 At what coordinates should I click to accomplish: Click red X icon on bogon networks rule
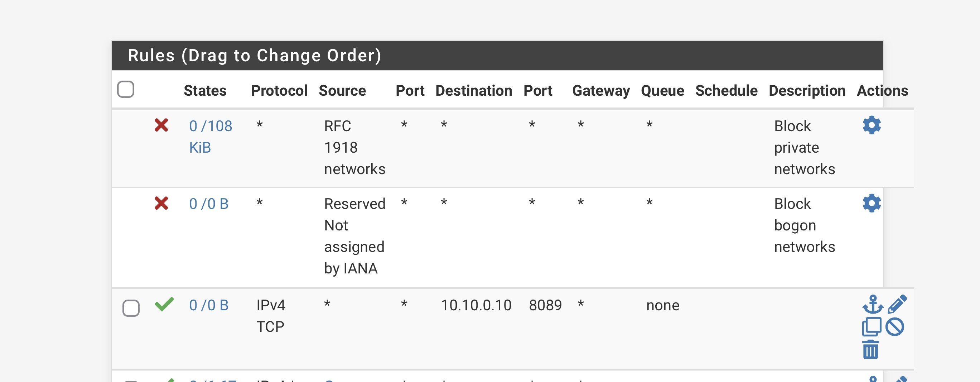point(161,204)
